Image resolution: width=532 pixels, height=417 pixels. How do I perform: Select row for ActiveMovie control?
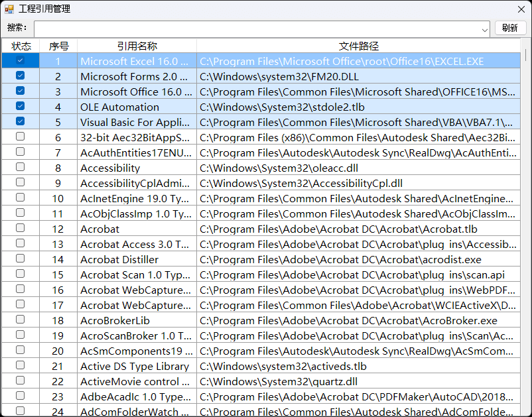(261, 381)
